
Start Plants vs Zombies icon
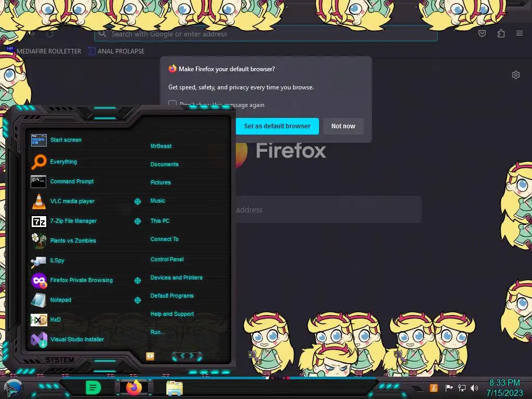pos(38,241)
